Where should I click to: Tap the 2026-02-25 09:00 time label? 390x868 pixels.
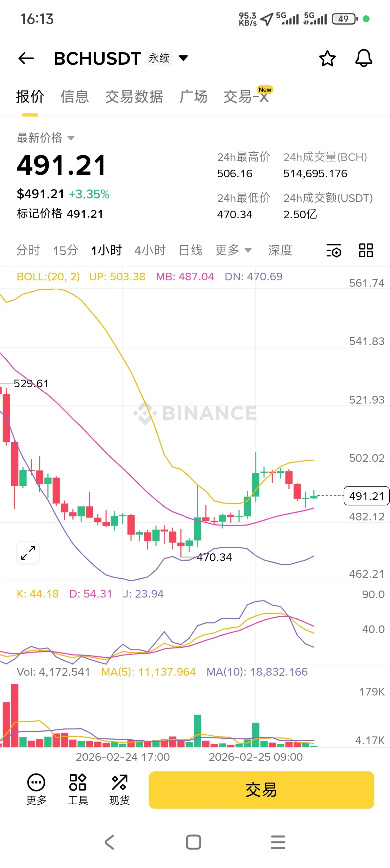pos(256,757)
